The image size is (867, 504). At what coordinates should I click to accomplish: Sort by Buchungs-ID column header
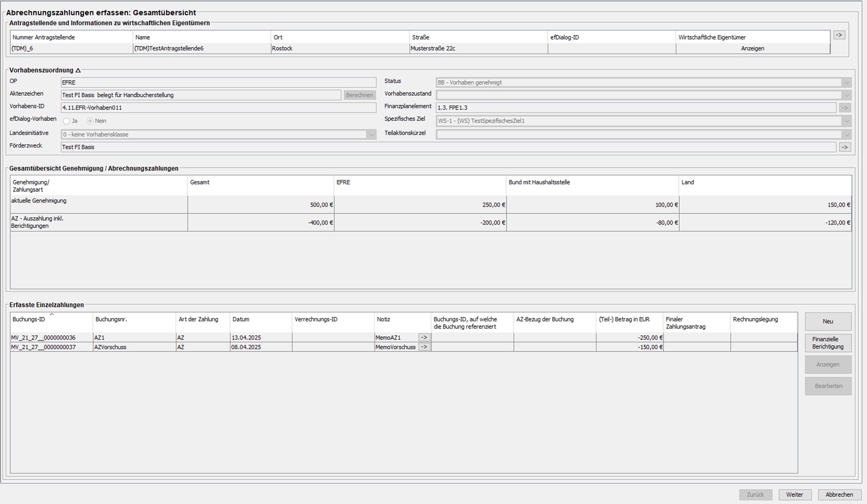(29, 320)
